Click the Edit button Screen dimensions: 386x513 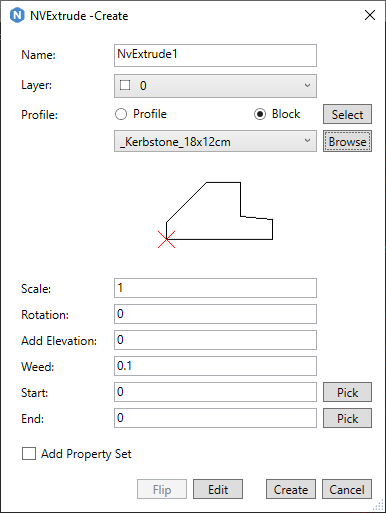pyautogui.click(x=218, y=489)
